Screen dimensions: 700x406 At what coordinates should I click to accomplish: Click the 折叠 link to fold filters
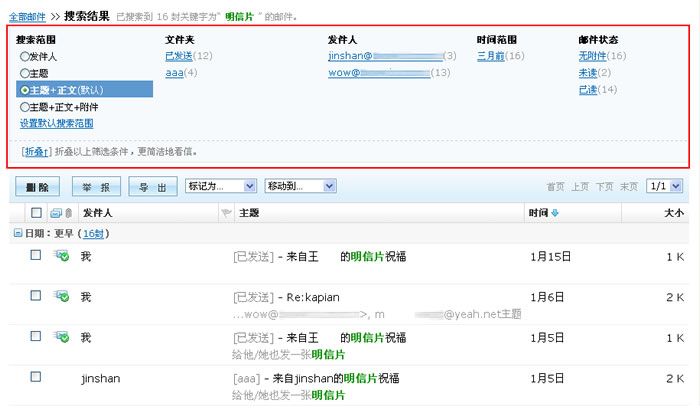34,152
